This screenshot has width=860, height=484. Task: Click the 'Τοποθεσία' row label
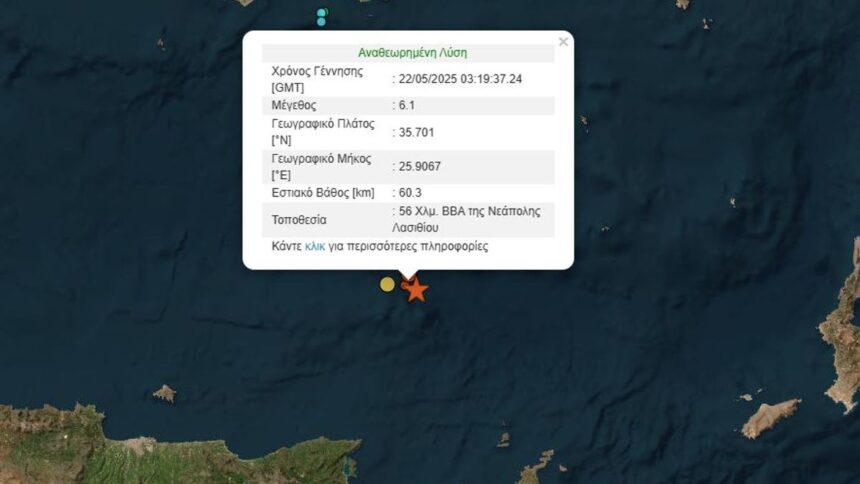299,220
